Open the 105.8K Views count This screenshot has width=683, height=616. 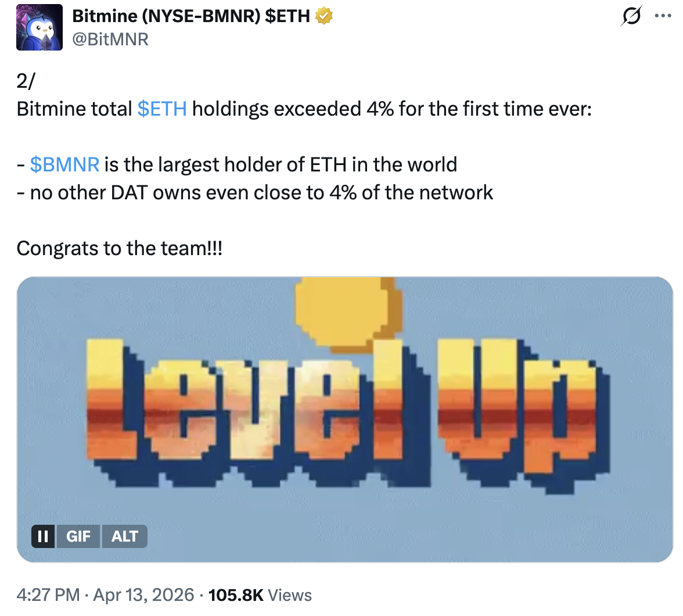click(x=260, y=595)
